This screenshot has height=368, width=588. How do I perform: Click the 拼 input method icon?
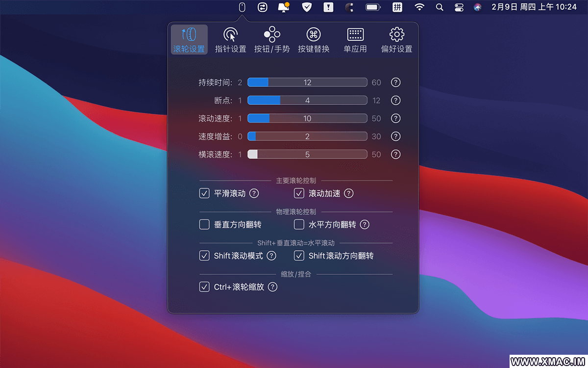click(x=397, y=7)
